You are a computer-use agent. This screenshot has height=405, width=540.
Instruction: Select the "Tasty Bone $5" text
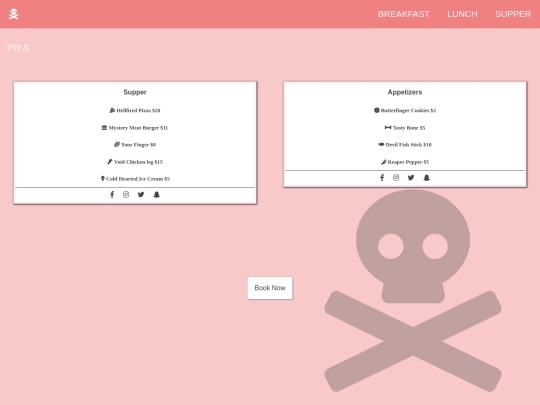point(409,128)
